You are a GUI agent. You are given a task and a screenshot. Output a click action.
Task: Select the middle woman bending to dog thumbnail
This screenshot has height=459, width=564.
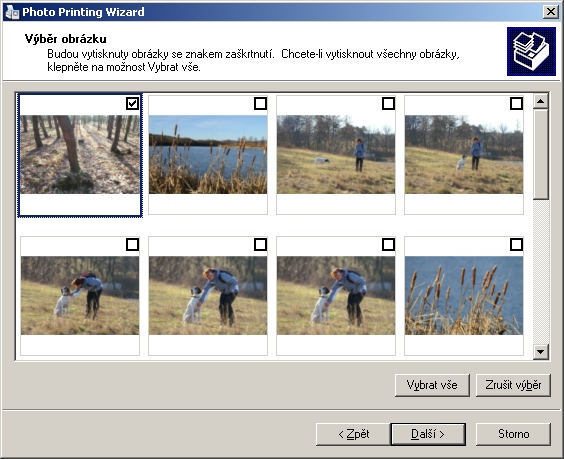point(208,296)
